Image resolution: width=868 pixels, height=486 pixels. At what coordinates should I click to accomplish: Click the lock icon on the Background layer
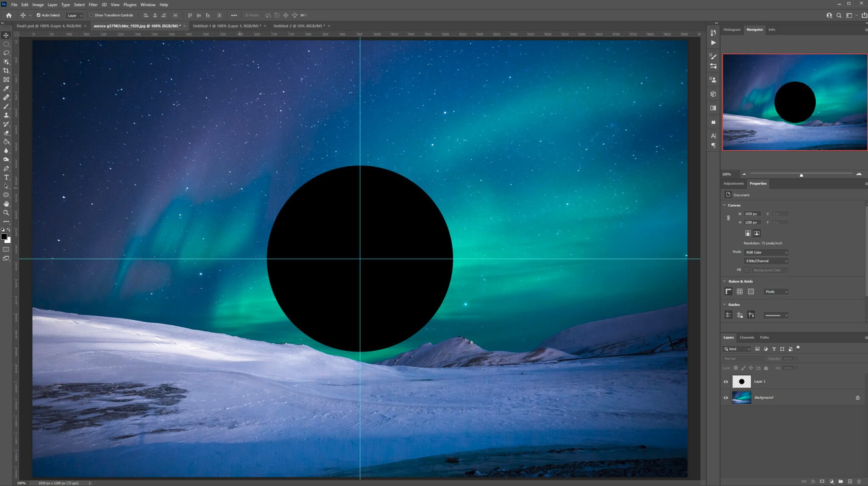(x=857, y=397)
